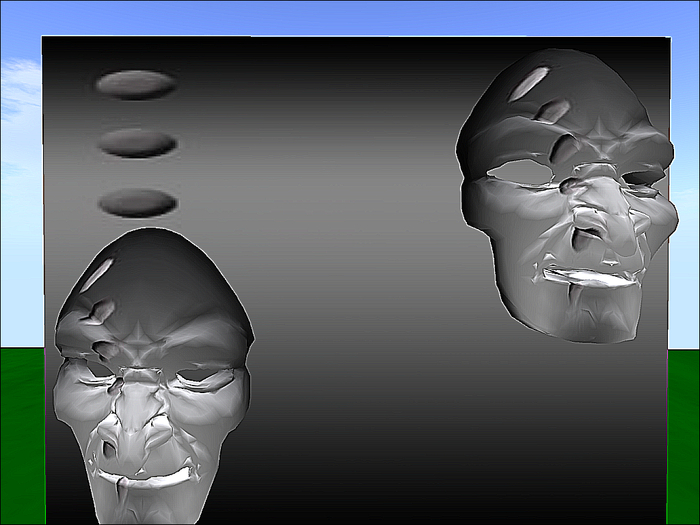This screenshot has height=525, width=700.
Task: Click the tilted mask with hollow eye socket
Action: pyautogui.click(x=566, y=196)
